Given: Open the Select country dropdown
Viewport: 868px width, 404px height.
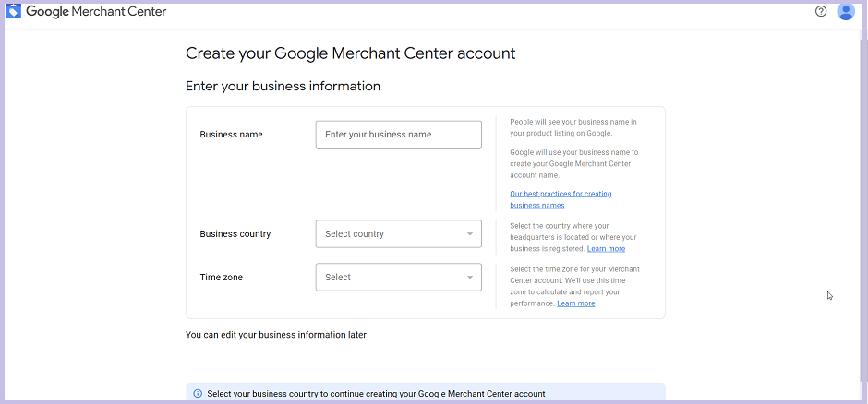Looking at the screenshot, I should click(399, 233).
